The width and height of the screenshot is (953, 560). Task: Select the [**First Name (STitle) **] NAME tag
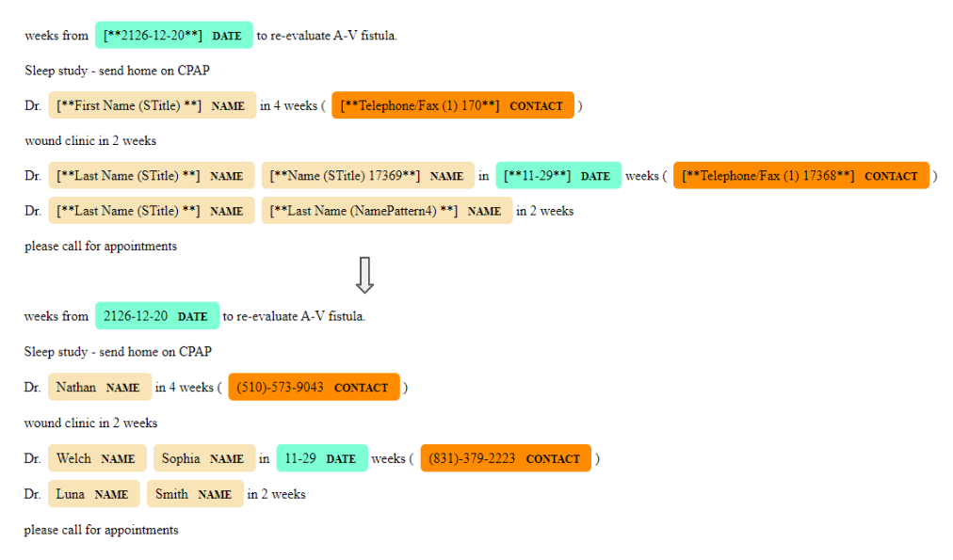(x=152, y=104)
